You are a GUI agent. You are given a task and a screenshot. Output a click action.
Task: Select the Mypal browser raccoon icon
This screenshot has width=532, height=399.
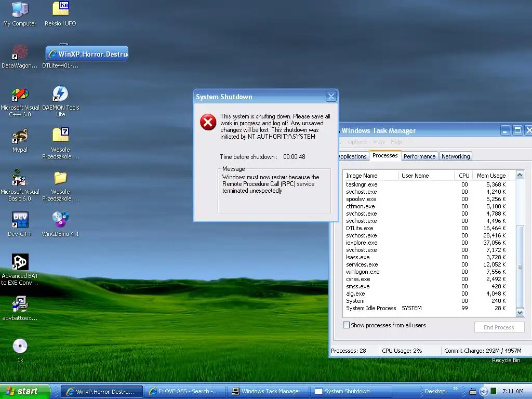(20, 137)
